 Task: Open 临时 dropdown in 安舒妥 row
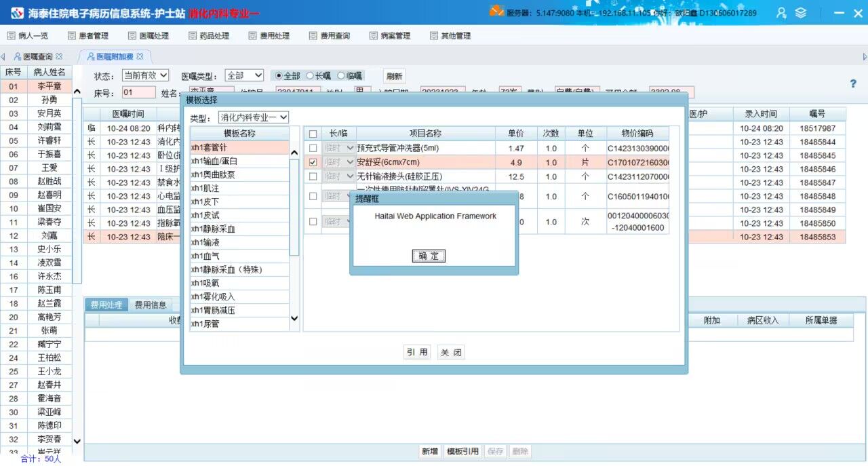click(x=339, y=162)
